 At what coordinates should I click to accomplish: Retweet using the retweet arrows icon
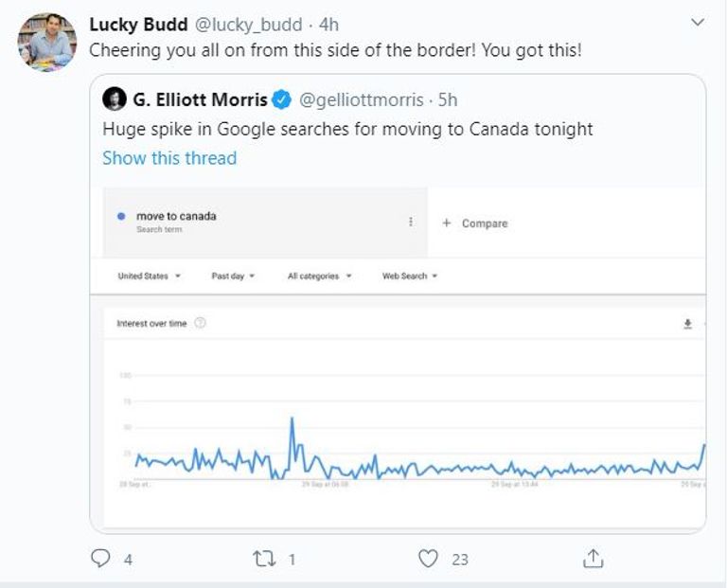(266, 559)
